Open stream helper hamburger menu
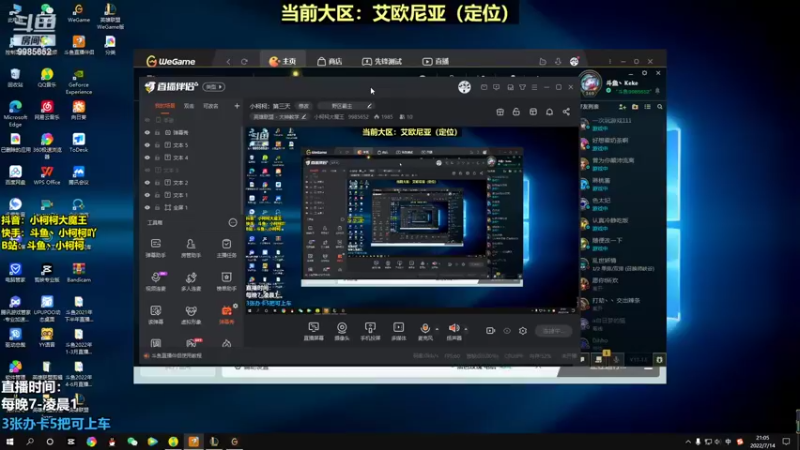This screenshot has width=800, height=450. coord(534,87)
